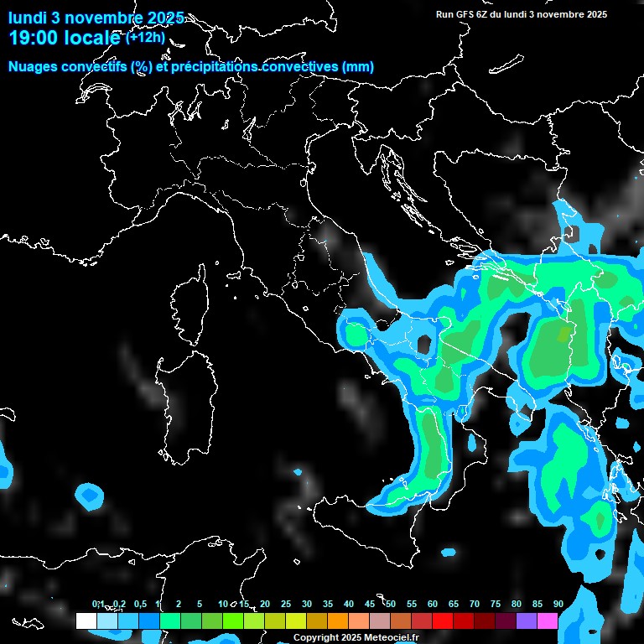644x644 pixels.
Task: Click the isolated blue patch southwest of Sardinia
Action: 89,496
